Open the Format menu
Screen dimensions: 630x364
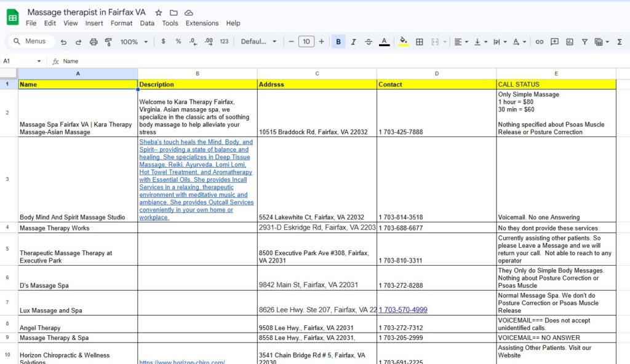tap(121, 23)
